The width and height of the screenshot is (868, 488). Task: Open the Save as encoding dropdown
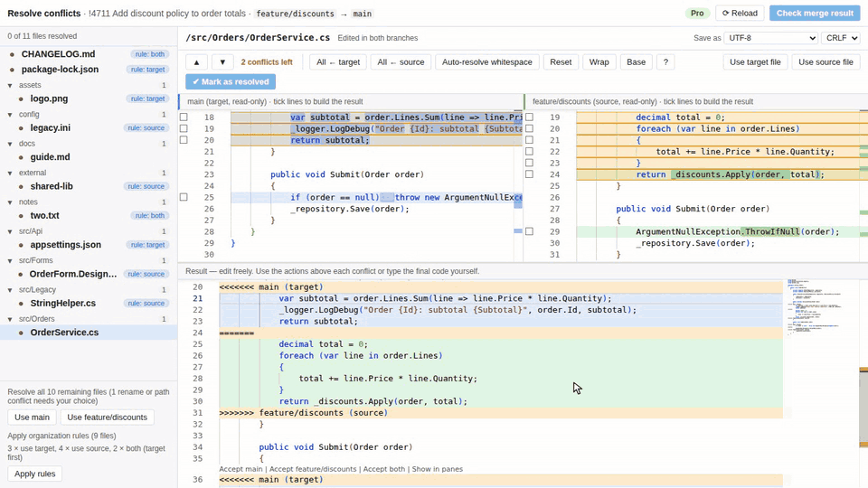coord(770,38)
